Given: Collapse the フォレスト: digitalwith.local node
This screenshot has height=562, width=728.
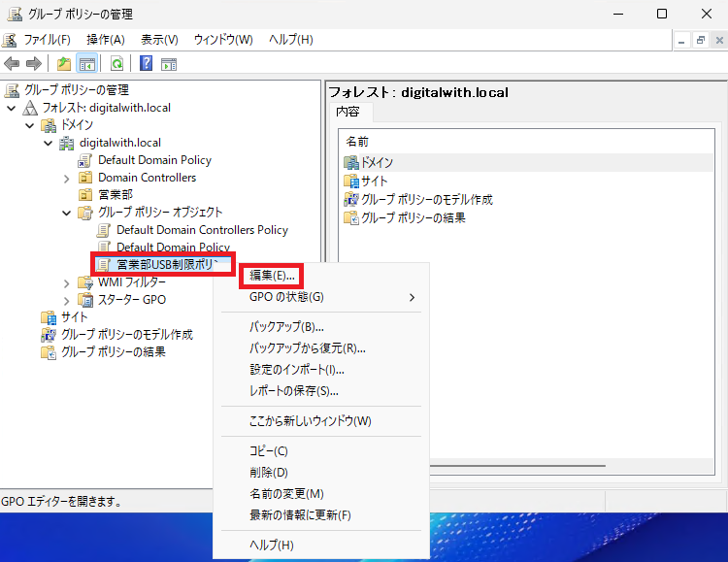Looking at the screenshot, I should pos(12,108).
